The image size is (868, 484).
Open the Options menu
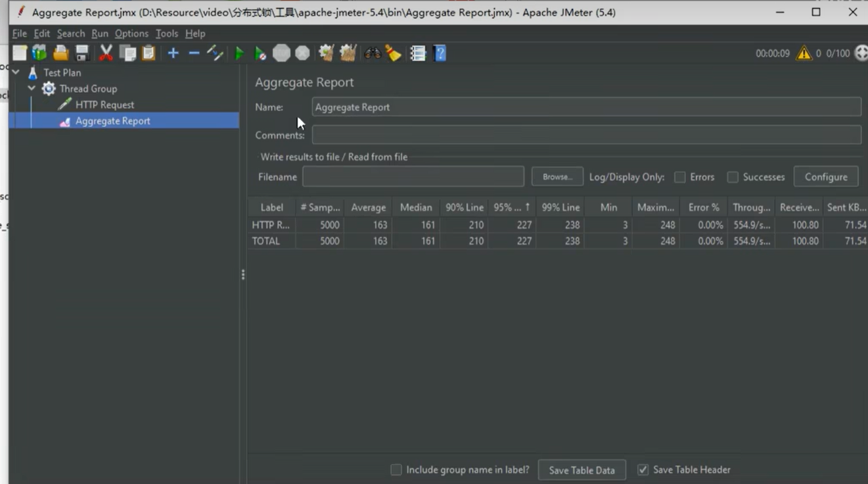coord(131,34)
